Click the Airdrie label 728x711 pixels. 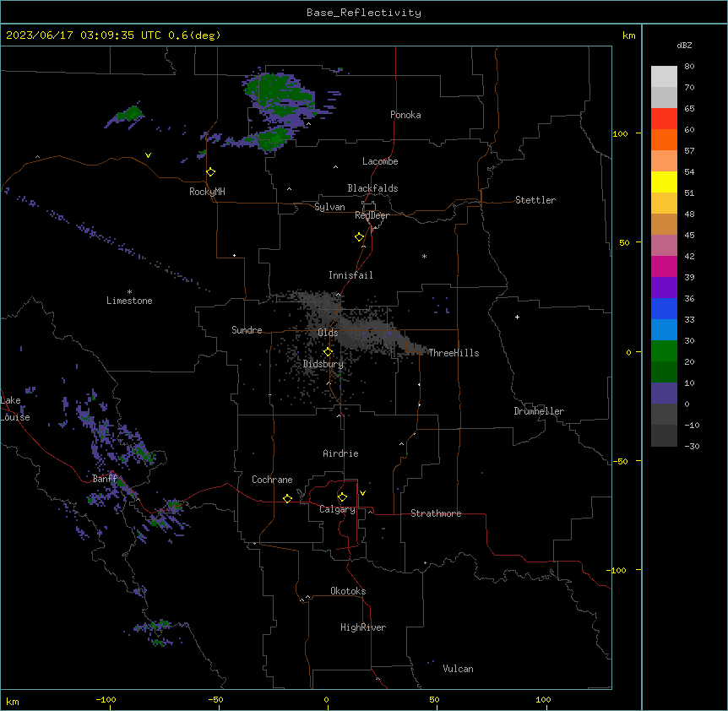point(341,453)
